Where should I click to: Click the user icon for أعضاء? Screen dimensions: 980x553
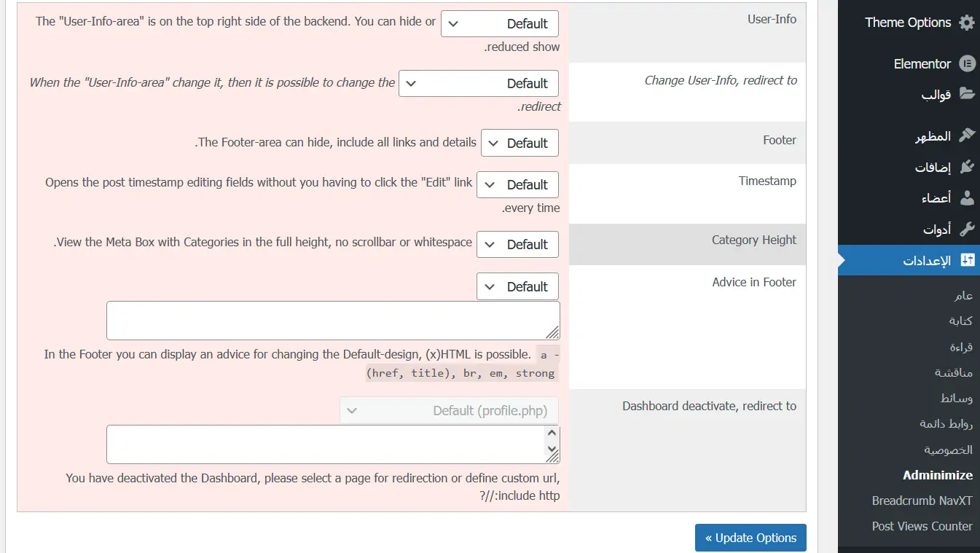[x=966, y=198]
